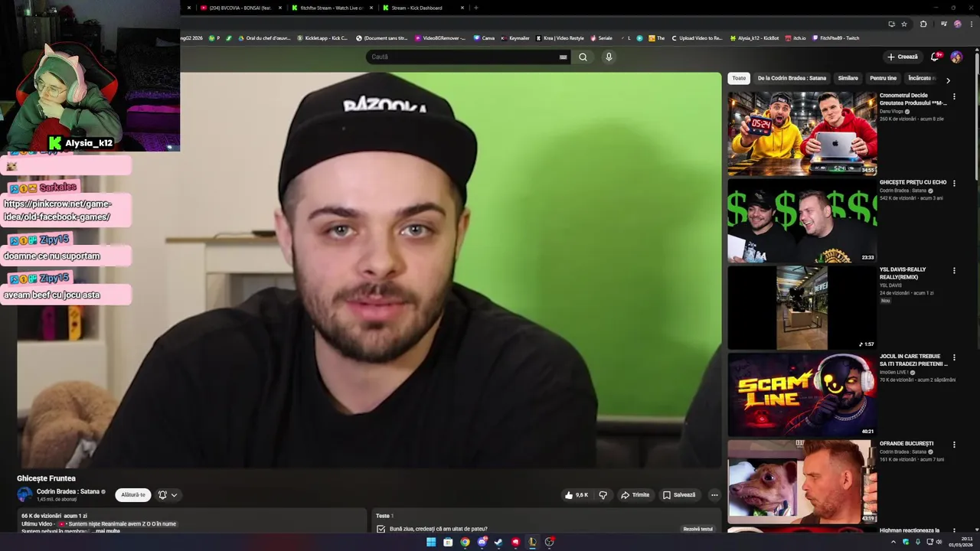Screen dimensions: 980x551
Task: Open Microsoft Store taskbar icon
Action: [x=448, y=543]
